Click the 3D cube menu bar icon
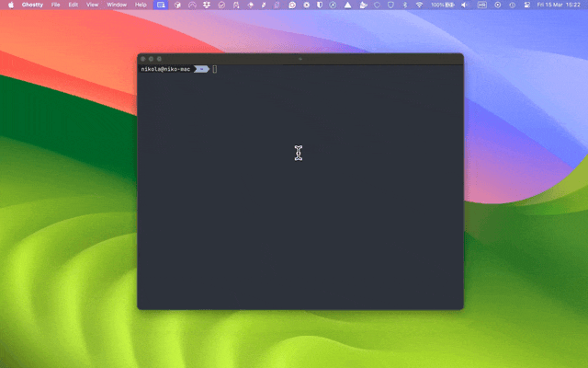588x368 pixels. [x=177, y=5]
